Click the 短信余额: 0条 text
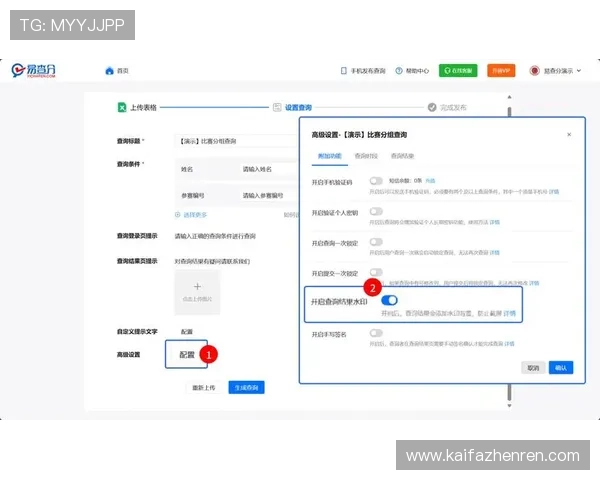 tap(405, 181)
